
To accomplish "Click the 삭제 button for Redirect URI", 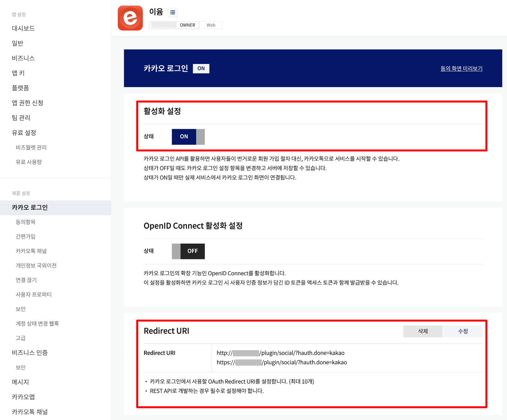I will [423, 331].
